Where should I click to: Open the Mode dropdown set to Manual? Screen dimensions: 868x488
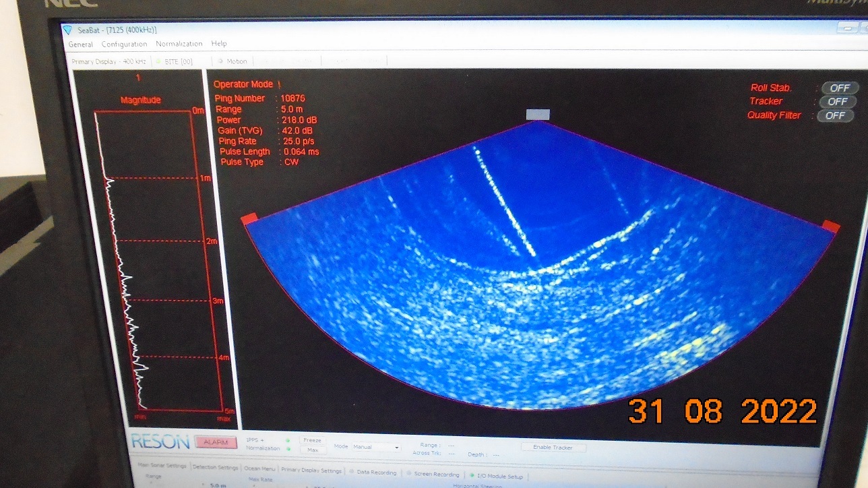[x=375, y=447]
